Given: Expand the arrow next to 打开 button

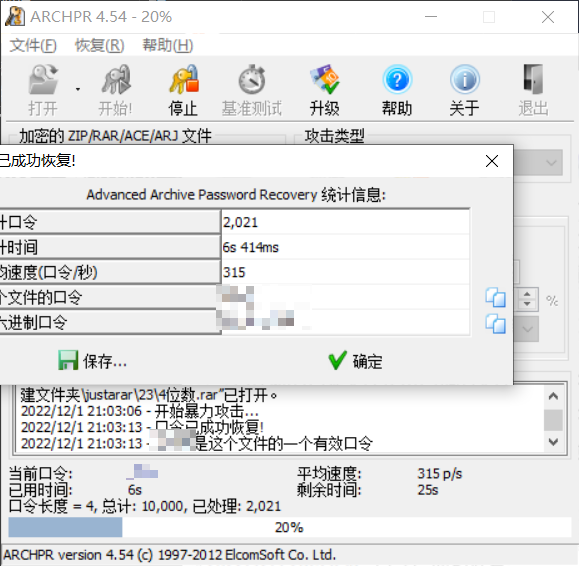Looking at the screenshot, I should click(x=78, y=89).
